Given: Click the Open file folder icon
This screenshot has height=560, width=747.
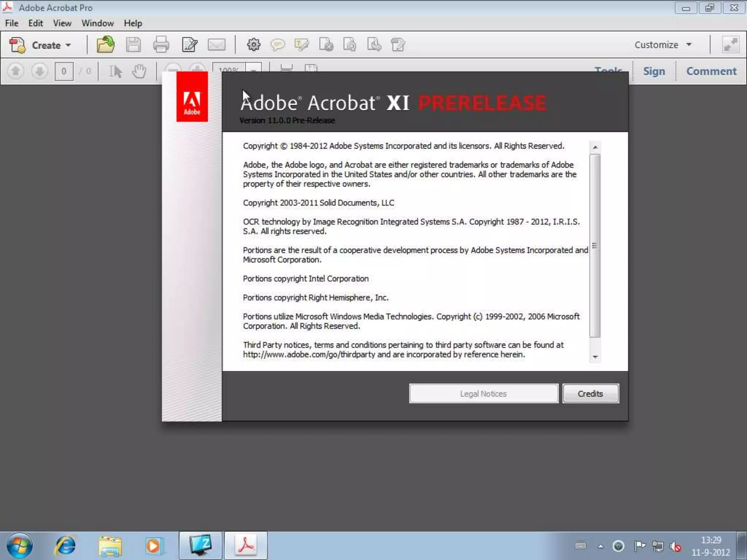Looking at the screenshot, I should coord(105,45).
